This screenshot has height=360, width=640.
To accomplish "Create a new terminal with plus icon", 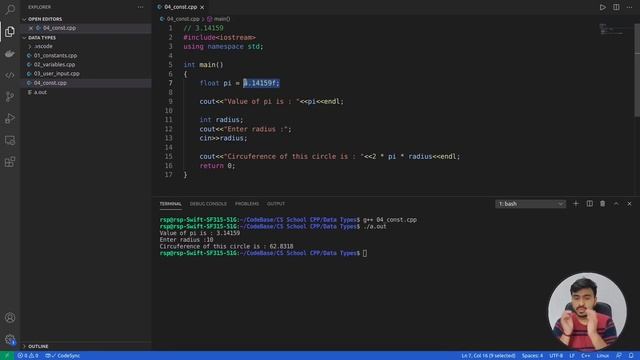I will pyautogui.click(x=576, y=204).
